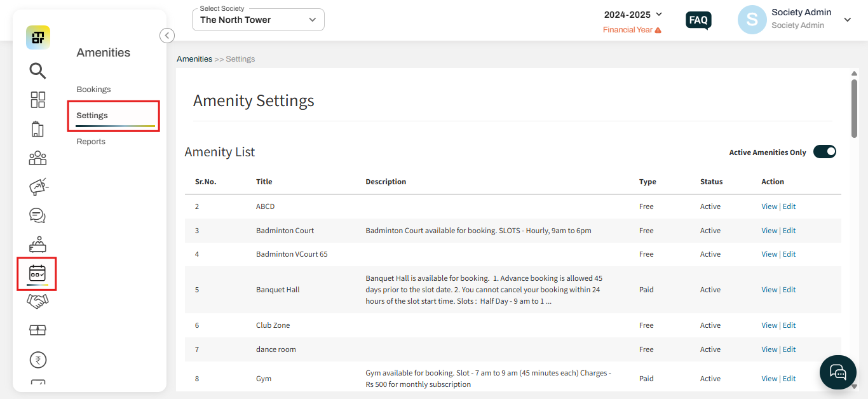Open the Select Society dropdown
The height and width of the screenshot is (399, 868).
258,20
